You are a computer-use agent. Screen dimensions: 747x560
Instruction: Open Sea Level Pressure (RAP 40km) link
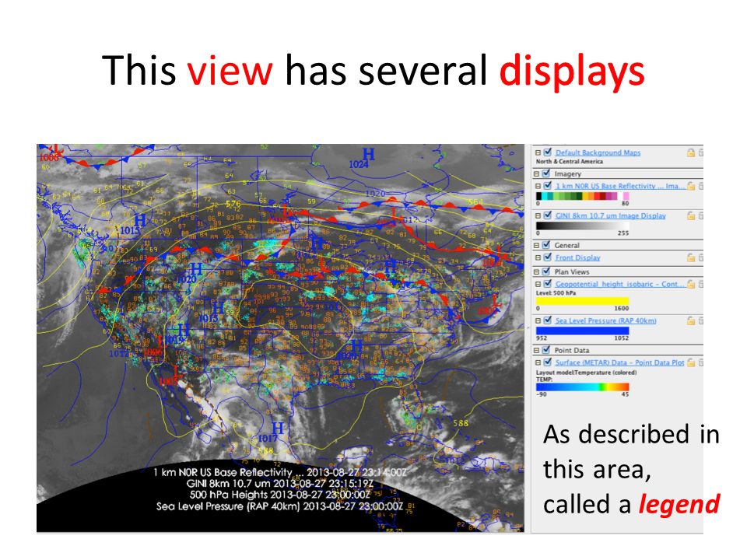pos(605,321)
